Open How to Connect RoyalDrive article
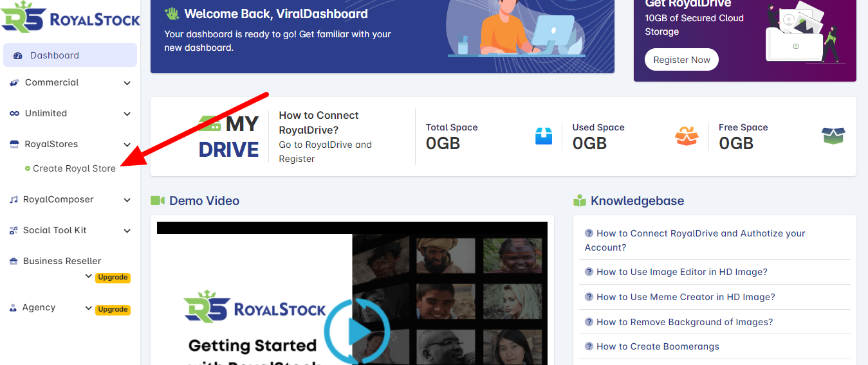Screen dimensions: 868x365 (695, 240)
